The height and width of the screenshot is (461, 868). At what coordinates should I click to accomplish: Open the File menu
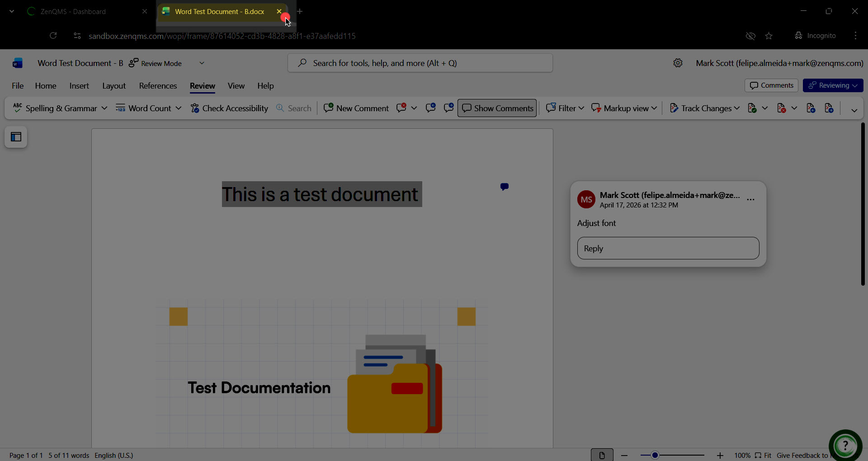[x=18, y=85]
